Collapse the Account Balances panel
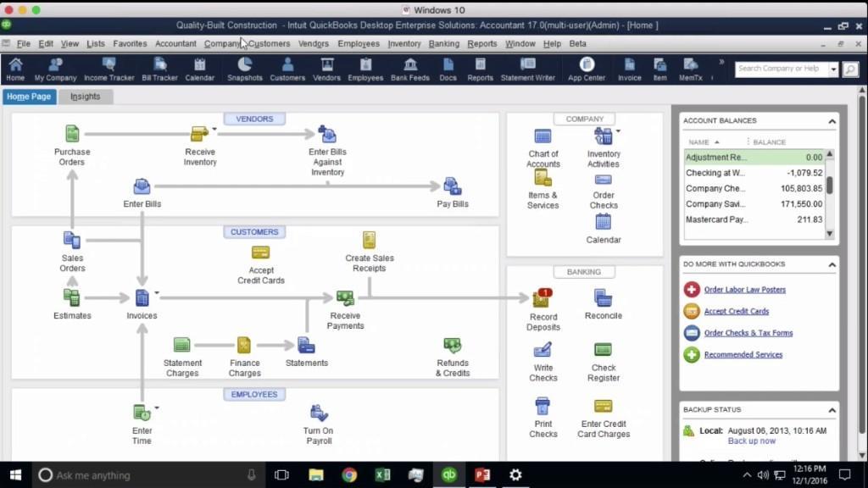Viewport: 868px width, 488px height. click(832, 121)
